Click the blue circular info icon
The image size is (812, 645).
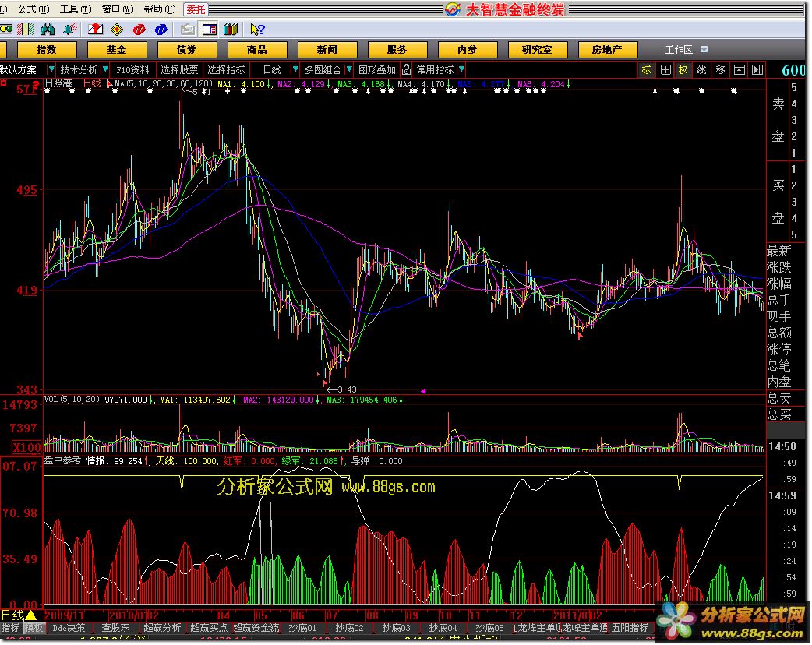click(x=161, y=29)
